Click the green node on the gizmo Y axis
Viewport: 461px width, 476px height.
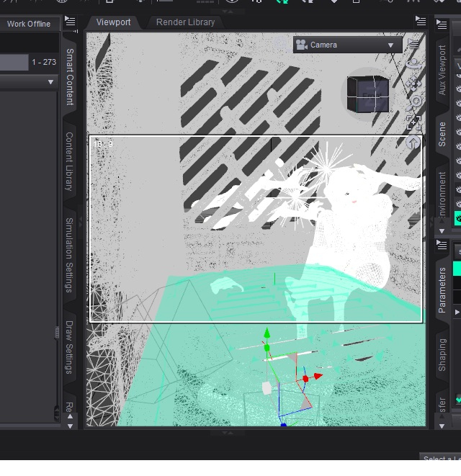[267, 348]
